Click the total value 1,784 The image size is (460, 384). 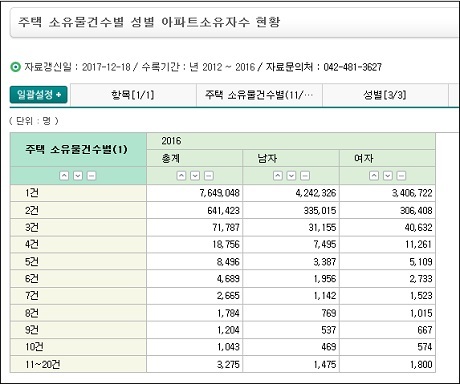point(228,313)
